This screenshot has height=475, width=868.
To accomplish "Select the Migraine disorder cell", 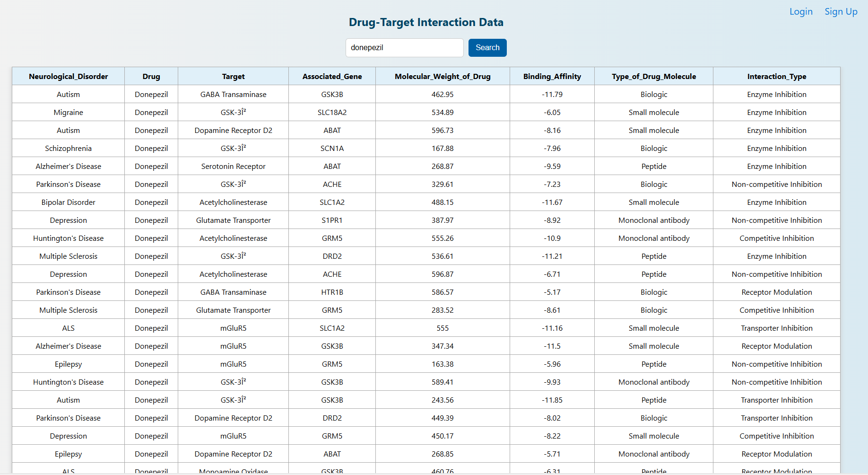I will (x=69, y=112).
